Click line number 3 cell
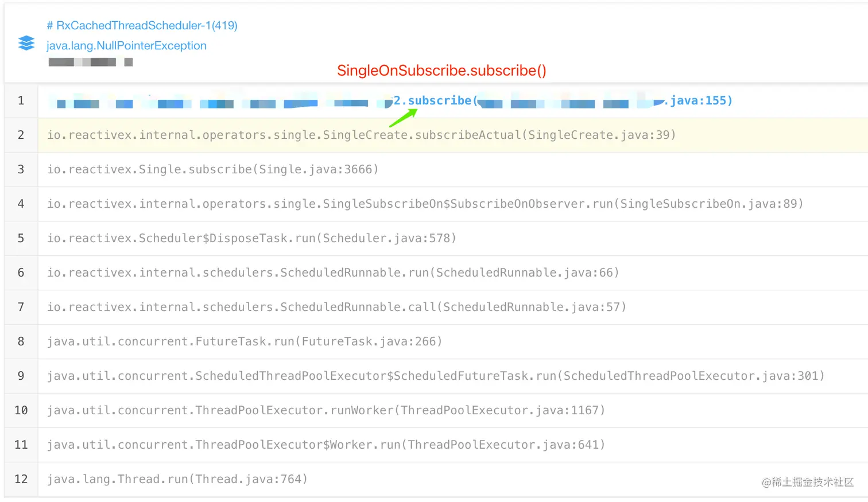868x502 pixels. (x=21, y=170)
